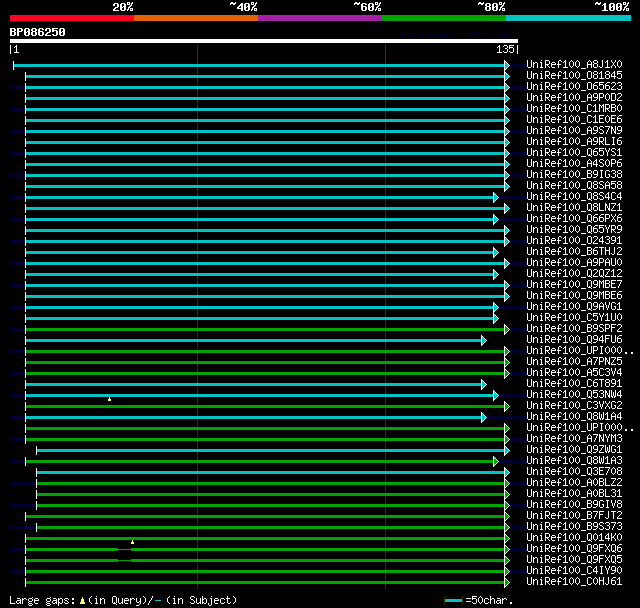Click the arrowhead ending the Q8S4C4 alignment

pyautogui.click(x=496, y=197)
